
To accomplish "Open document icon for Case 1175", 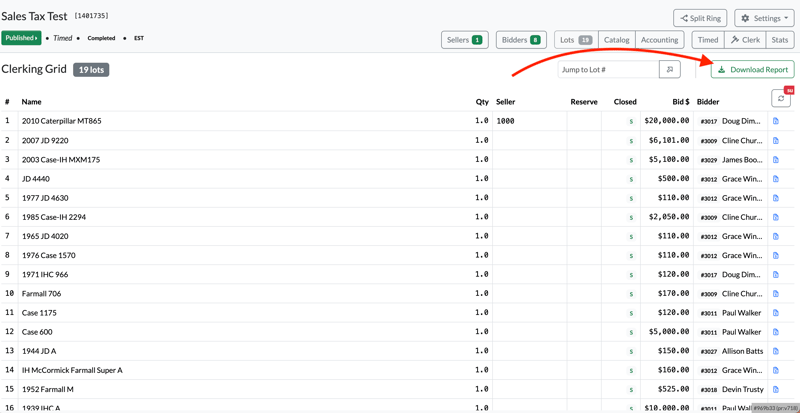I will pyautogui.click(x=776, y=313).
